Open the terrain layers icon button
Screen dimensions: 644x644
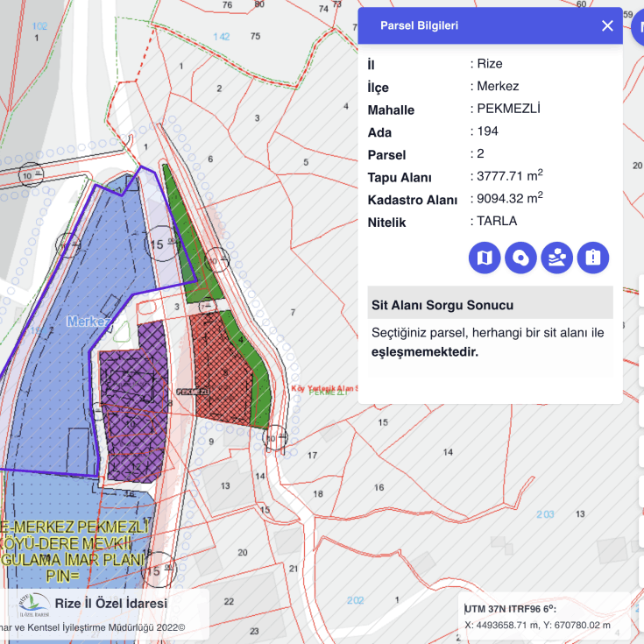click(556, 258)
